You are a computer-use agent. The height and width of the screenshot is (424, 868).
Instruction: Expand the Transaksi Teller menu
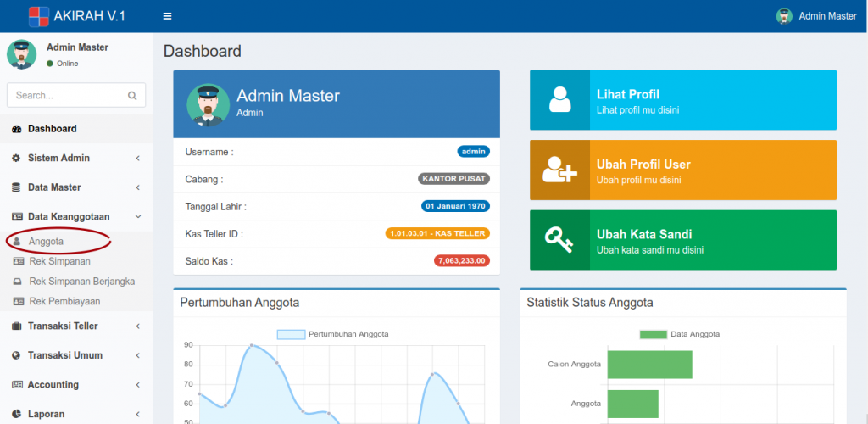(75, 326)
